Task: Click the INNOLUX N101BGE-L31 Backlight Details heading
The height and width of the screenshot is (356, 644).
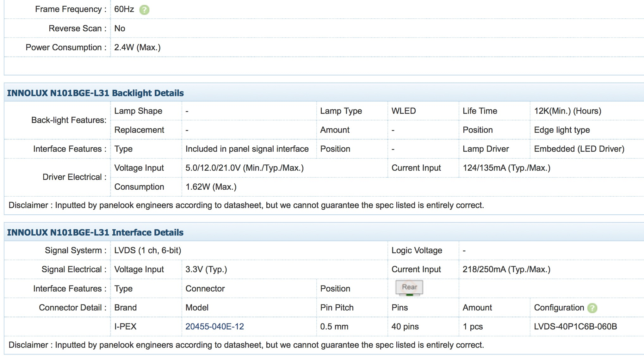Action: click(x=95, y=93)
